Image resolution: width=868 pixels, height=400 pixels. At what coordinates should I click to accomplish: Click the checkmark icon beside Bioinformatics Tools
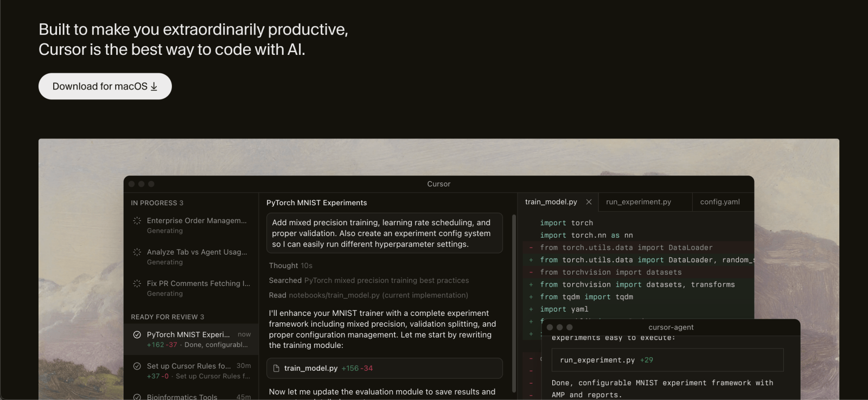tap(137, 397)
